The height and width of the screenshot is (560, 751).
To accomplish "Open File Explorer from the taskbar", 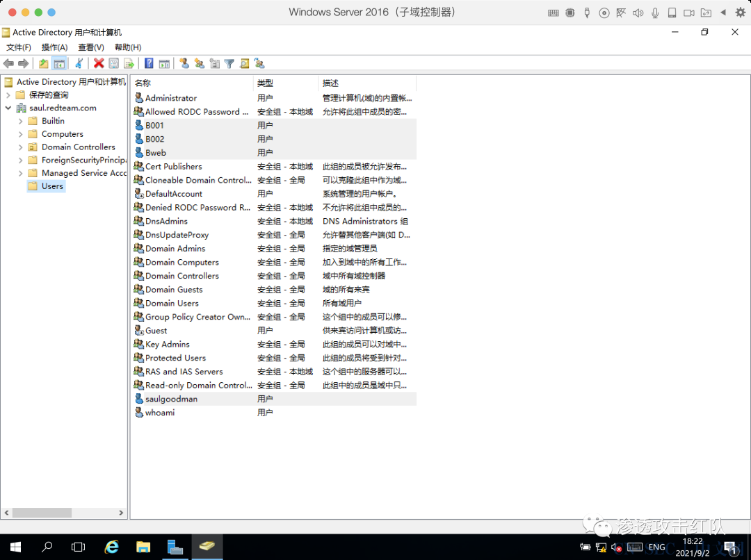I will [x=143, y=547].
